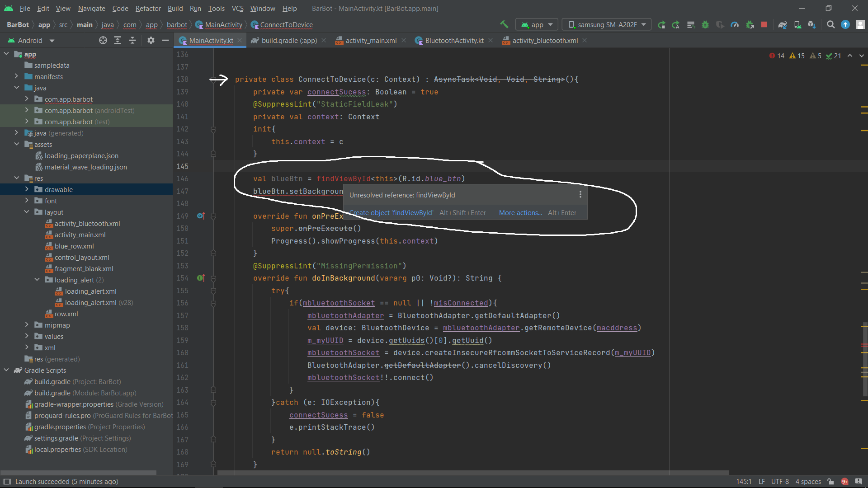Open the VCS menu

[237, 8]
